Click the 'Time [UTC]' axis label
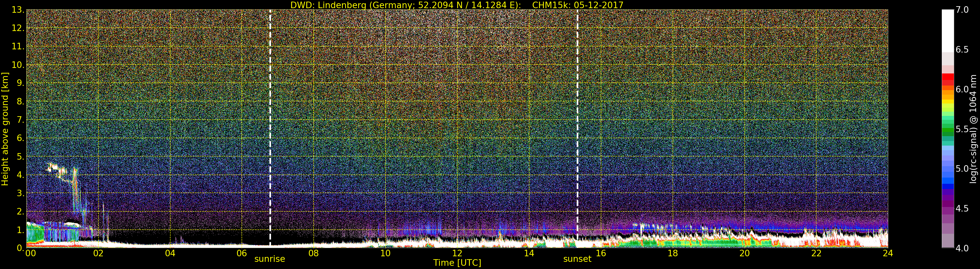The height and width of the screenshot is (269, 980). (x=457, y=263)
